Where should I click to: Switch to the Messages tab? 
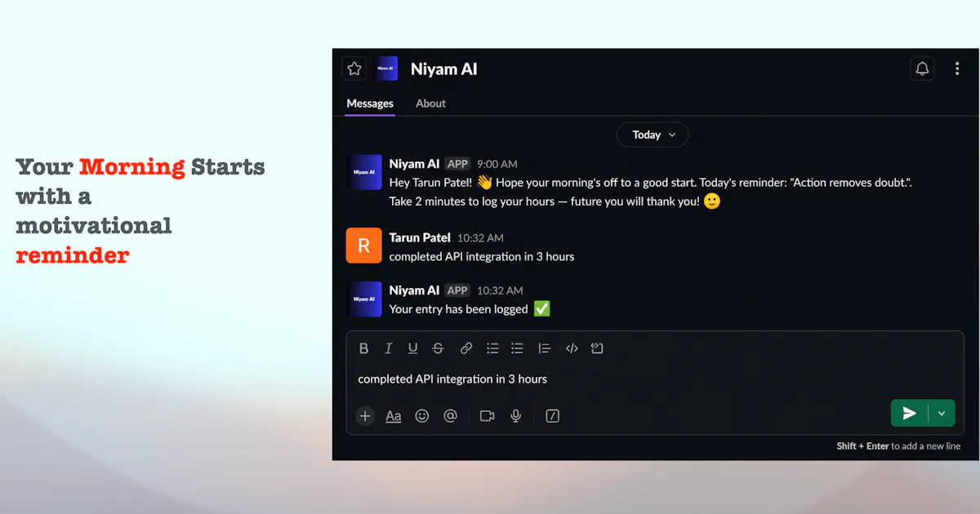[370, 104]
